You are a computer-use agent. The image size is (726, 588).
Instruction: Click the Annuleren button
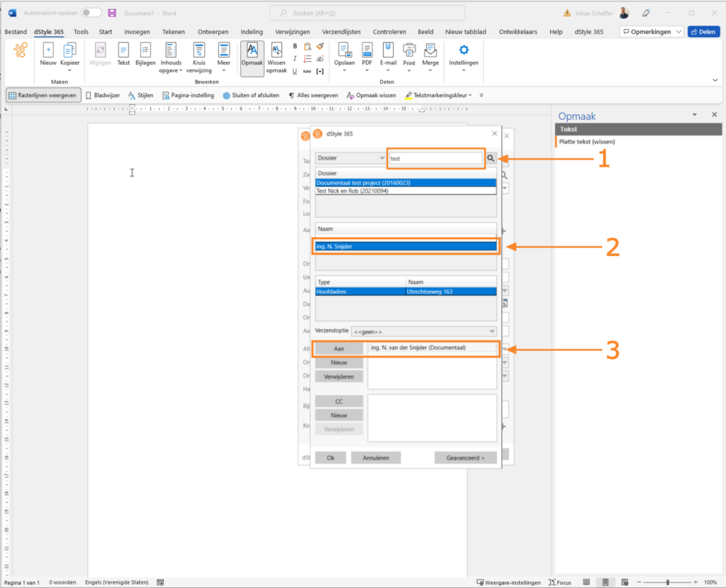point(376,457)
